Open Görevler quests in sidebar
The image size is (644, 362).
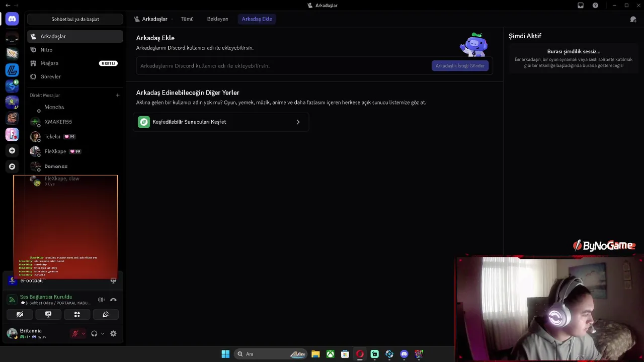coord(75,76)
